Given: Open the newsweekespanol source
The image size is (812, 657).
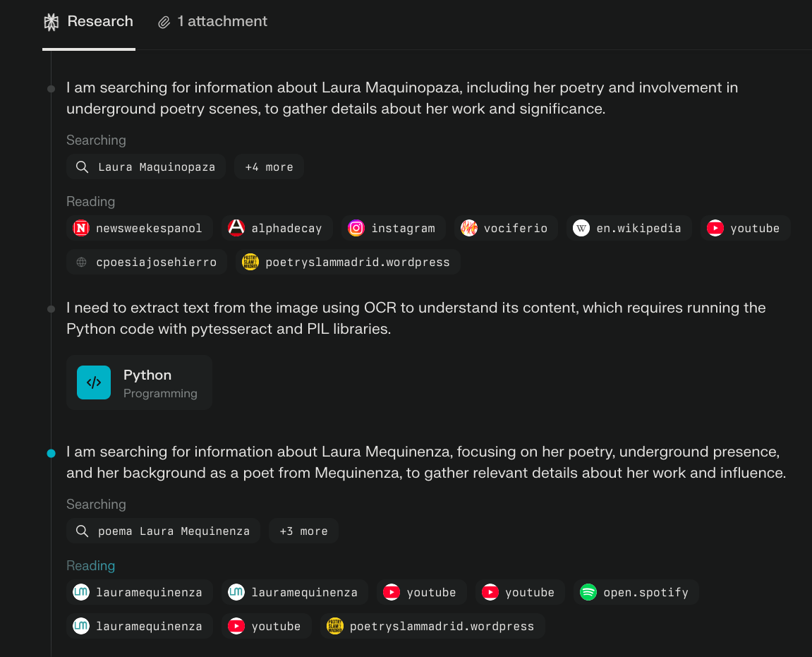Looking at the screenshot, I should (x=138, y=229).
